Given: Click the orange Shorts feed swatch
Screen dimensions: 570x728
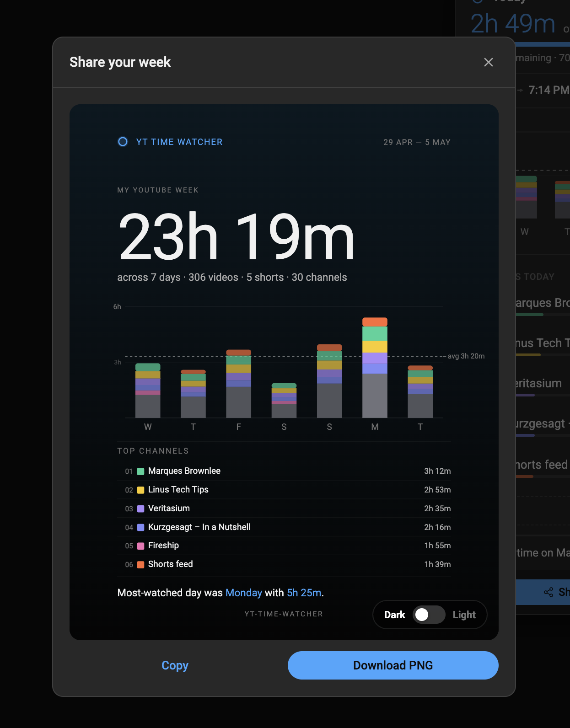Looking at the screenshot, I should (x=141, y=565).
